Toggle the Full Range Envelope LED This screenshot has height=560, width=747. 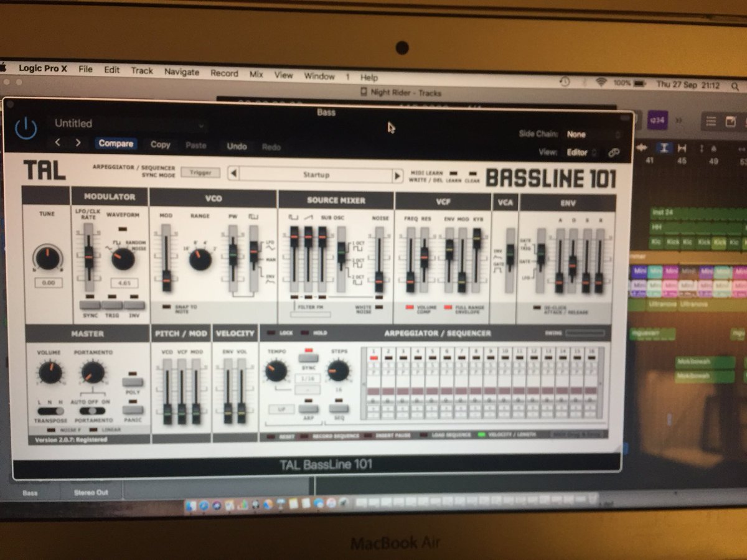pos(448,308)
